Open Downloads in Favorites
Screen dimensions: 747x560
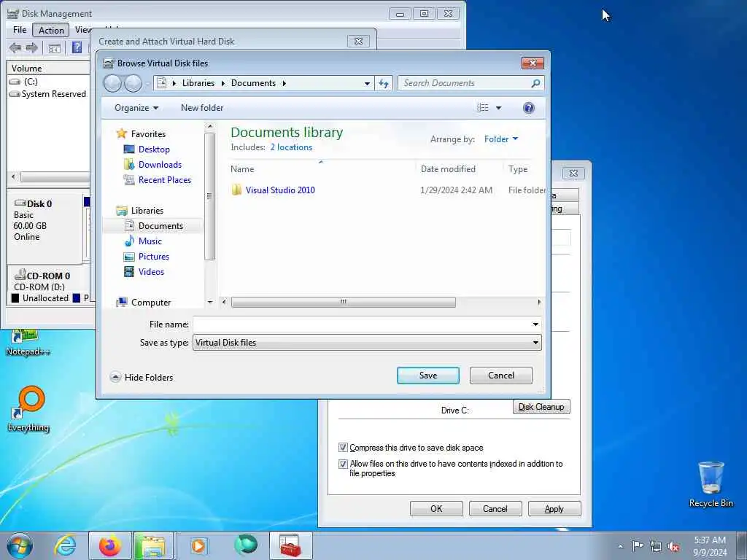pyautogui.click(x=160, y=165)
